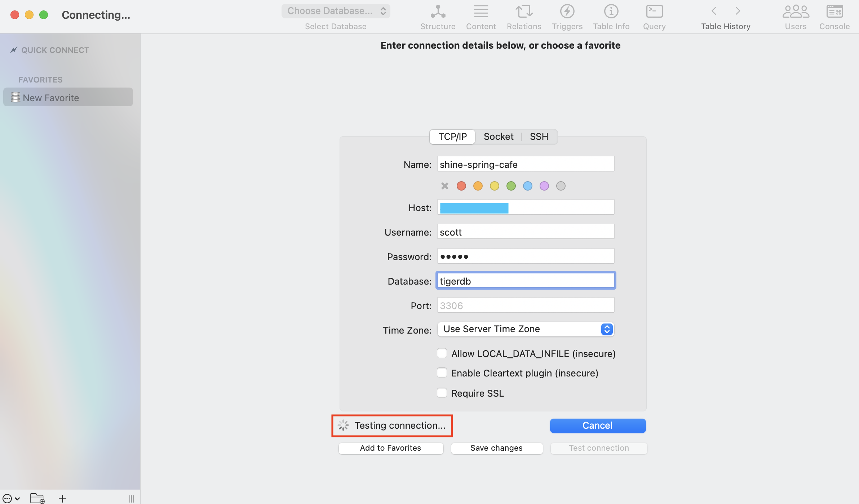Open the Choose Database dropdown

point(336,11)
